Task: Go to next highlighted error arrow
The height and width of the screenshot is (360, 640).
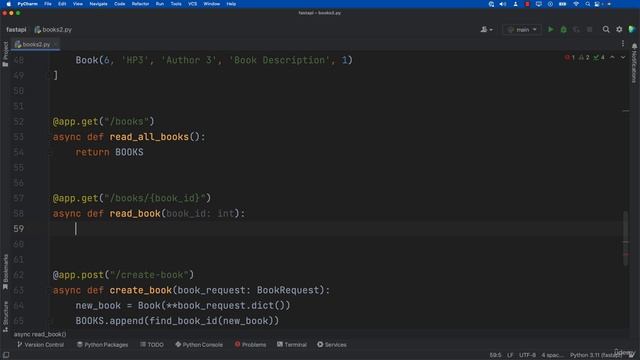Action: [623, 58]
